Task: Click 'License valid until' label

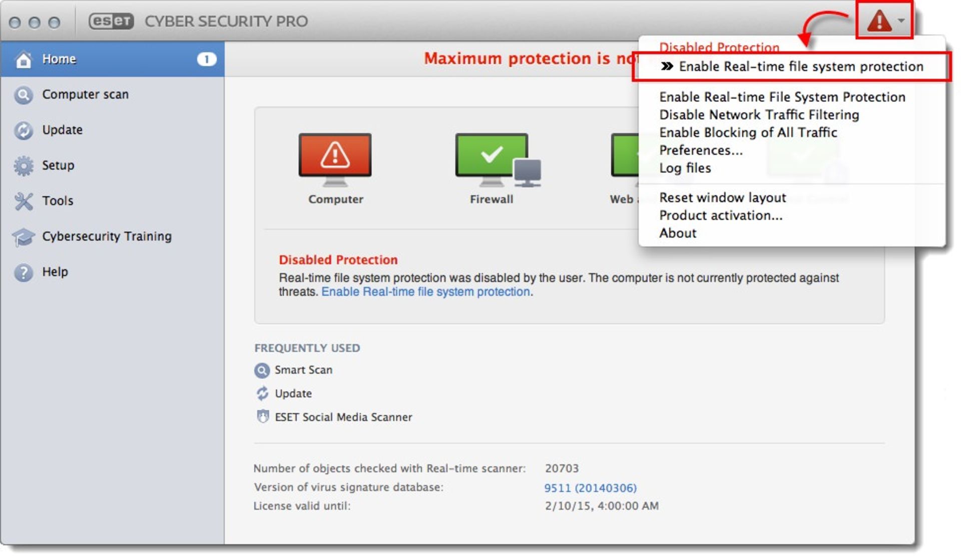Action: 302,506
